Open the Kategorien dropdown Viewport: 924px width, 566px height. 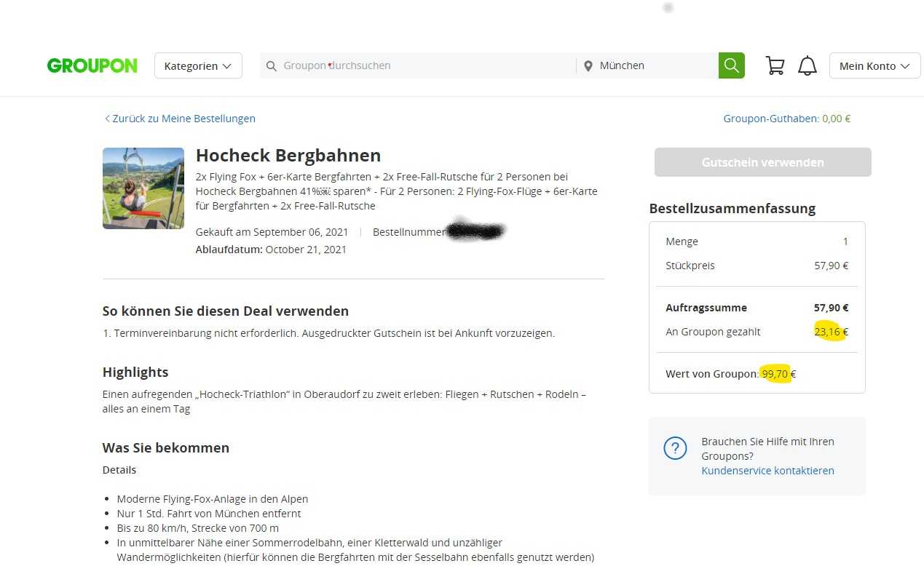coord(198,65)
